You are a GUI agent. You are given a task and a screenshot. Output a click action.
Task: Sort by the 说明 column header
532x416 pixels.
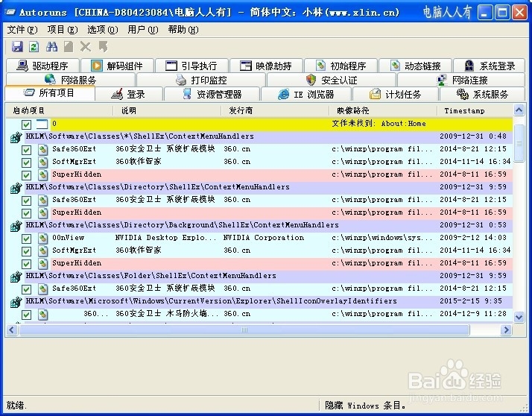pyautogui.click(x=167, y=110)
